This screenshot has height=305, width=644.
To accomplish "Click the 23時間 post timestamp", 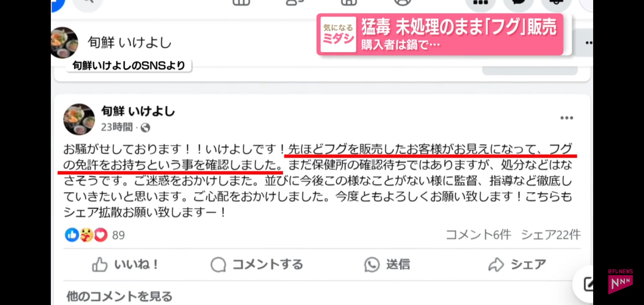I will (117, 127).
